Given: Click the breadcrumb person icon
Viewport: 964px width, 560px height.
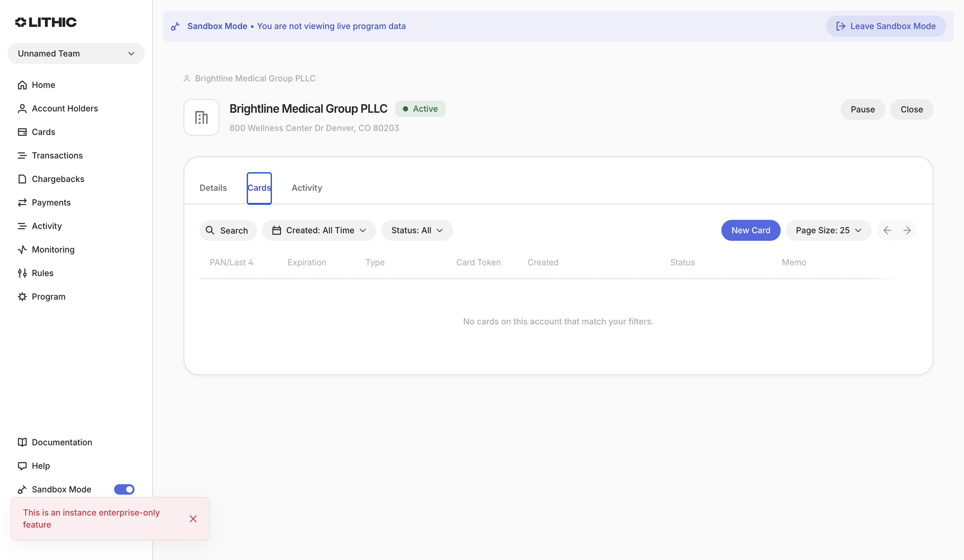Looking at the screenshot, I should pos(187,79).
